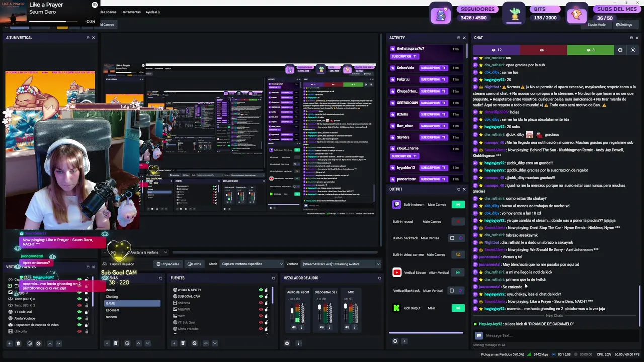Hide WIDGEN SPOTY source visibility
Image resolution: width=644 pixels, height=362 pixels.
click(261, 290)
